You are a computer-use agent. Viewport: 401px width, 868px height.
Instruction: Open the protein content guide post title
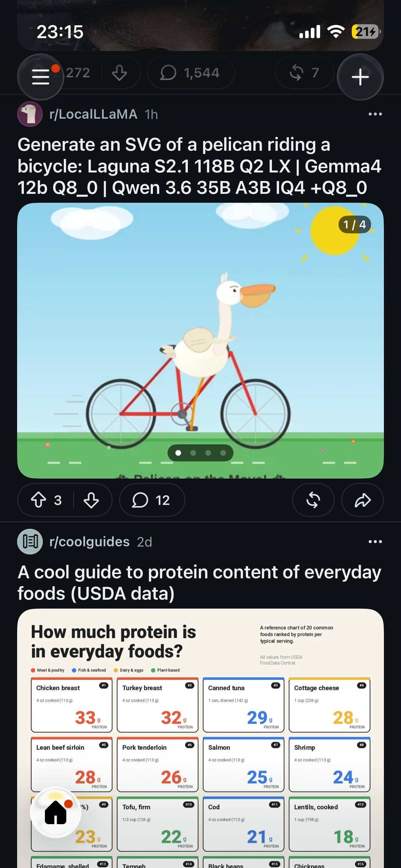click(200, 583)
